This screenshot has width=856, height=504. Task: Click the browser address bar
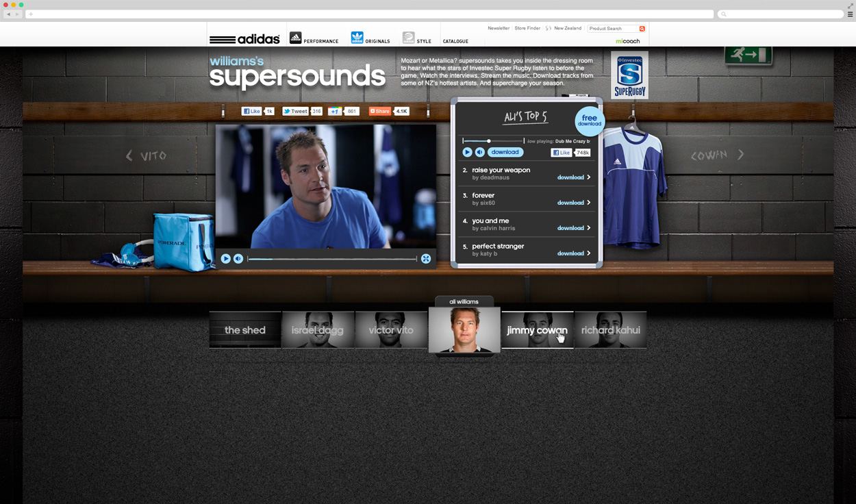tap(370, 14)
